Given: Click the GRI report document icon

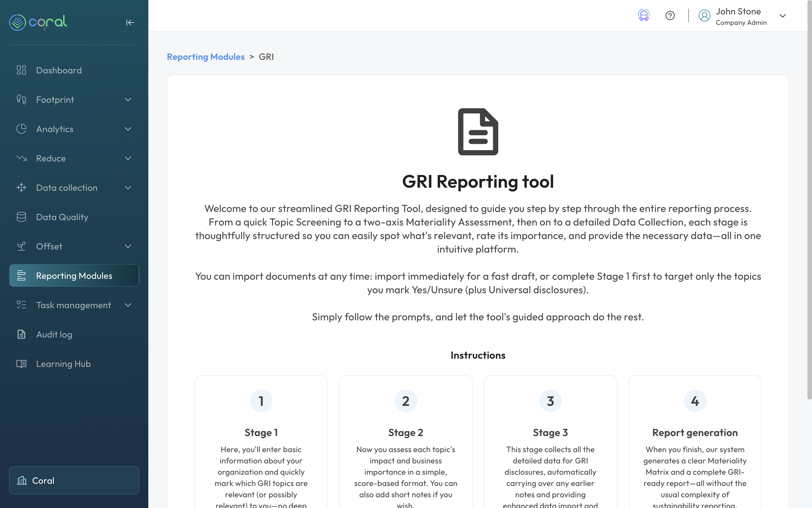Looking at the screenshot, I should pos(478,132).
